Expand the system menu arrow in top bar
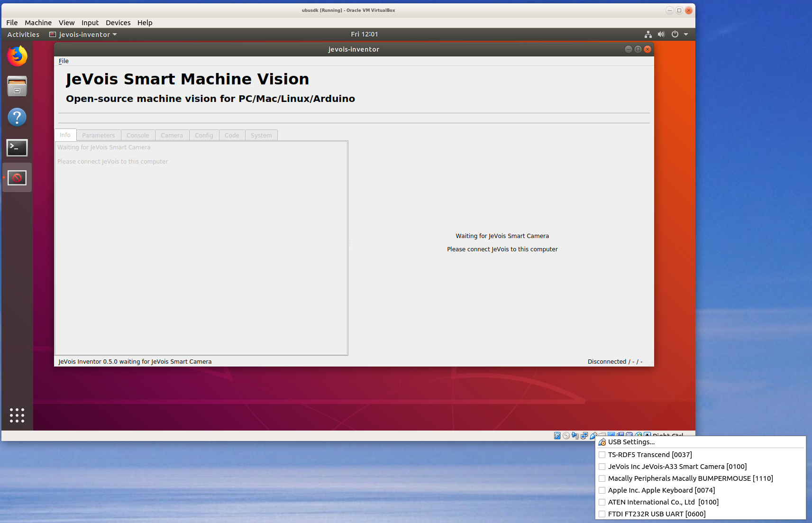Viewport: 812px width, 523px height. 686,34
